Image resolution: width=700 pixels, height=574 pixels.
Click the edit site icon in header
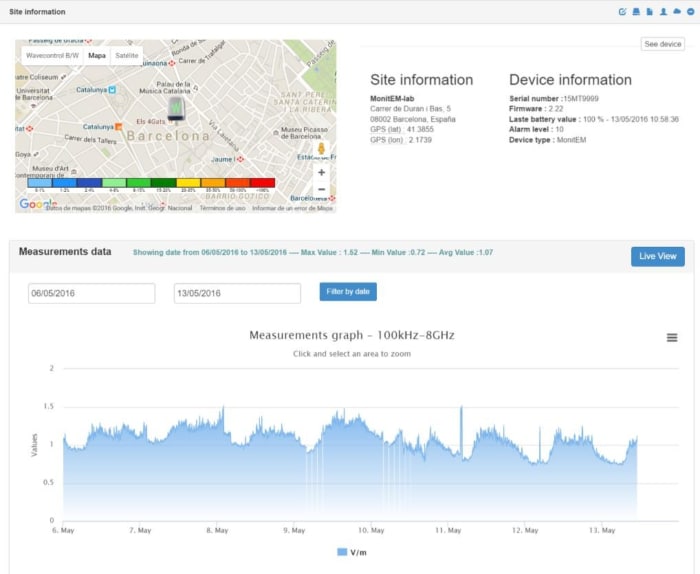pyautogui.click(x=623, y=12)
